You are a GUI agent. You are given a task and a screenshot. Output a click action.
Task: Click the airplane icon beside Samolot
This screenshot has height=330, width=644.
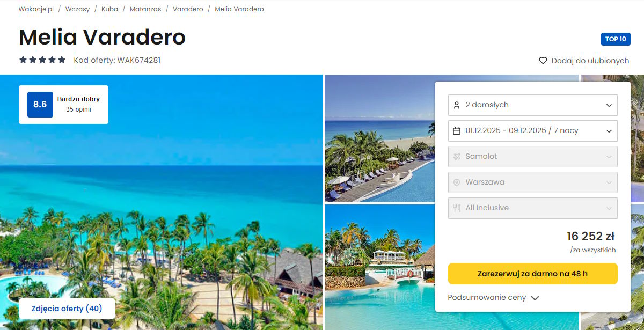pos(457,157)
